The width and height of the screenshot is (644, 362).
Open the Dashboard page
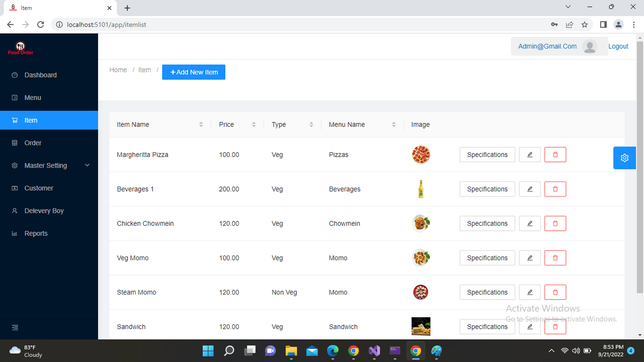(x=49, y=75)
